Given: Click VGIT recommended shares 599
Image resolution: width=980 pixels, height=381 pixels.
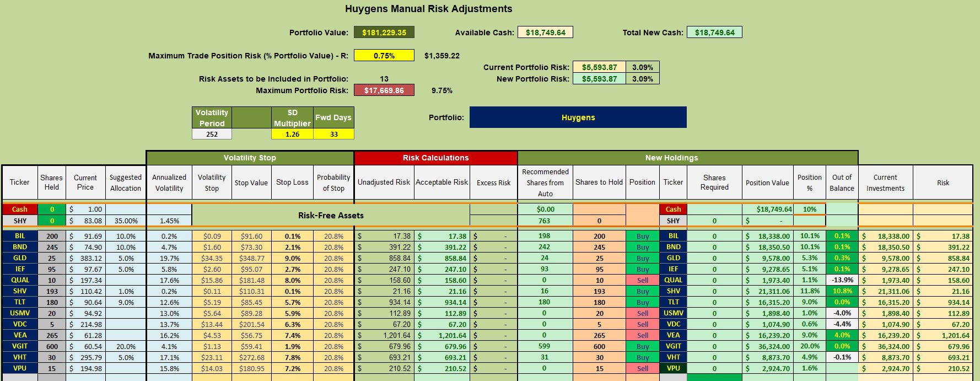Looking at the screenshot, I should [545, 346].
